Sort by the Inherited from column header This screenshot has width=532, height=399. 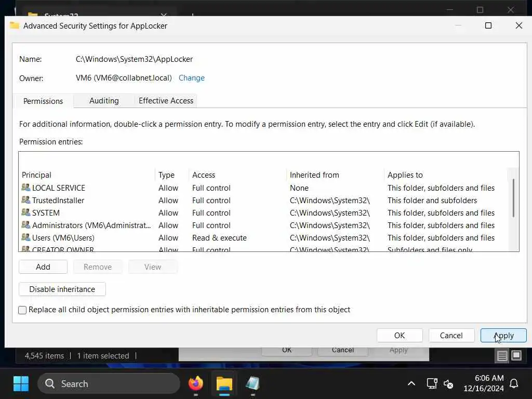pos(335,175)
